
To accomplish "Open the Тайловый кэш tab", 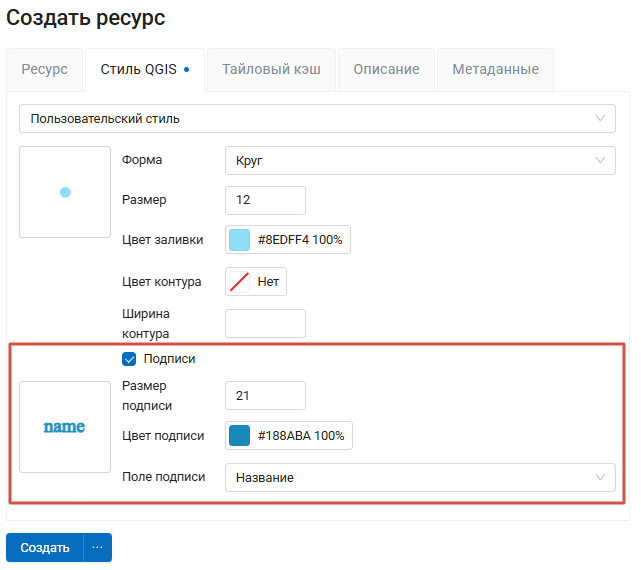I will tap(270, 70).
